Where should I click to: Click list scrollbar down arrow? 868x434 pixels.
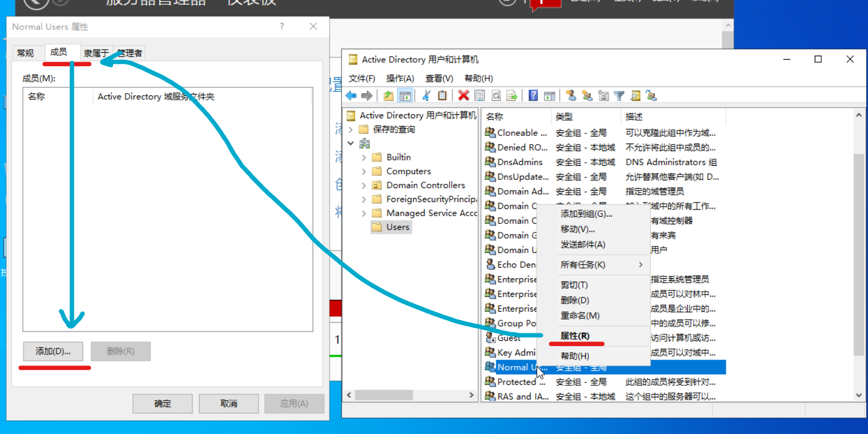tap(859, 396)
